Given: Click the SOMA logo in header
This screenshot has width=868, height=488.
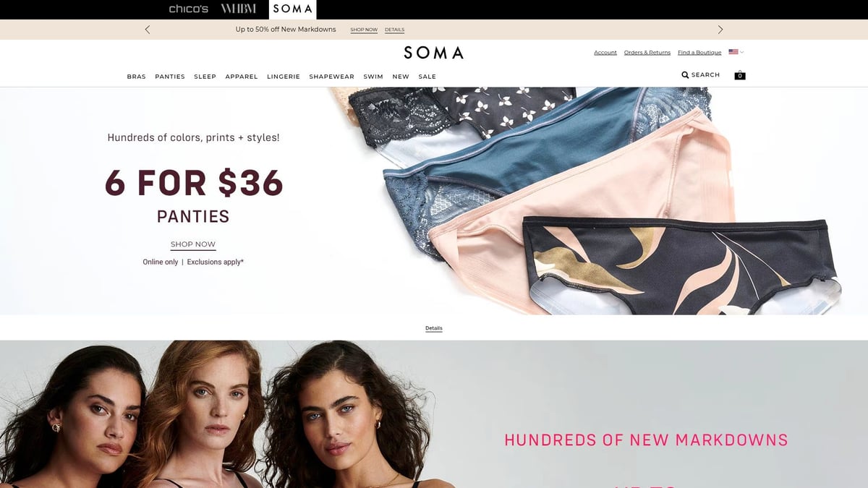Looking at the screenshot, I should [433, 53].
